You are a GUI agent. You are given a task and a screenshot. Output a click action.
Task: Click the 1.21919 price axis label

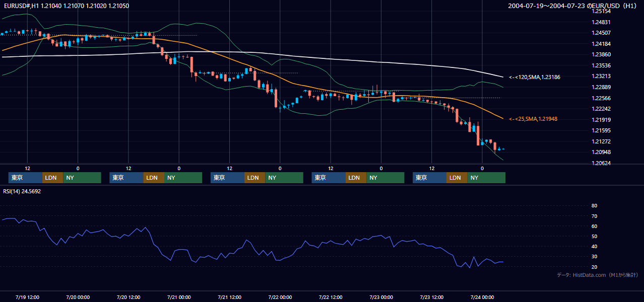point(601,120)
